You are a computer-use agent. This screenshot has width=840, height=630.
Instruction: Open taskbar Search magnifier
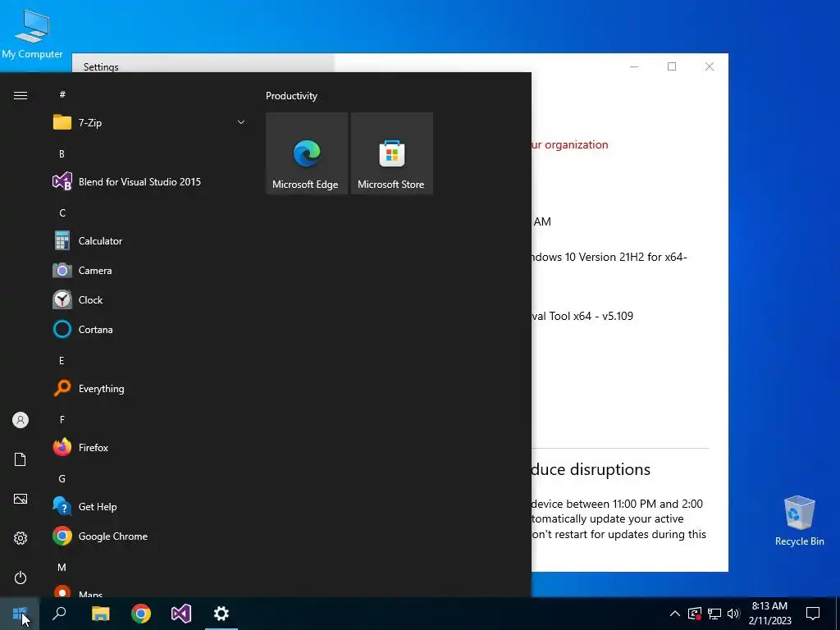[x=59, y=614]
